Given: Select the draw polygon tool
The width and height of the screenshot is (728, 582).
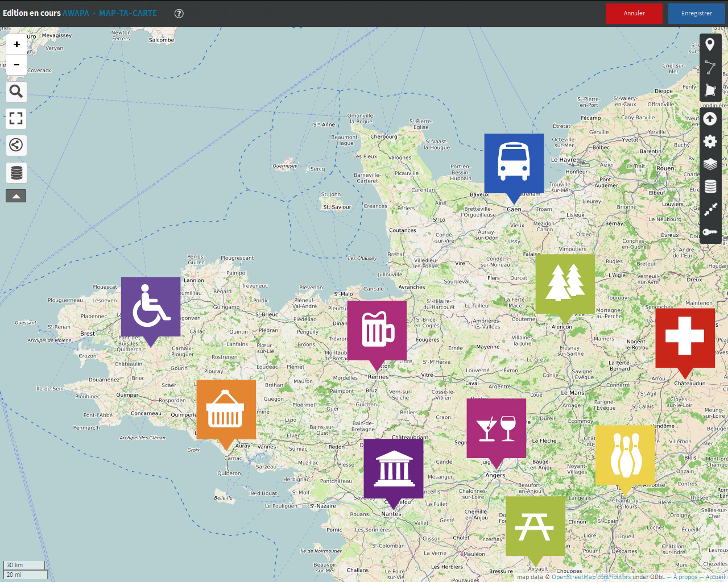Looking at the screenshot, I should [710, 90].
